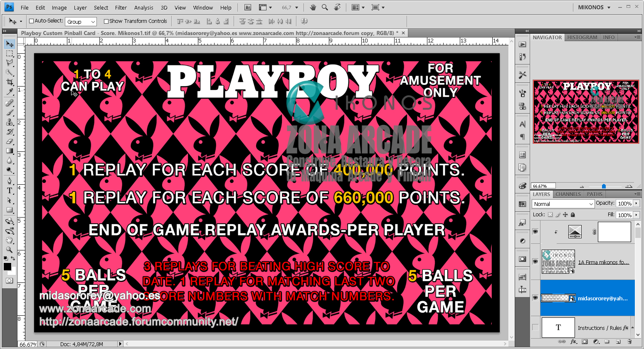Screen dimensions: 644x349
Task: Click the Rotate View tool in application bar
Action: click(337, 7)
